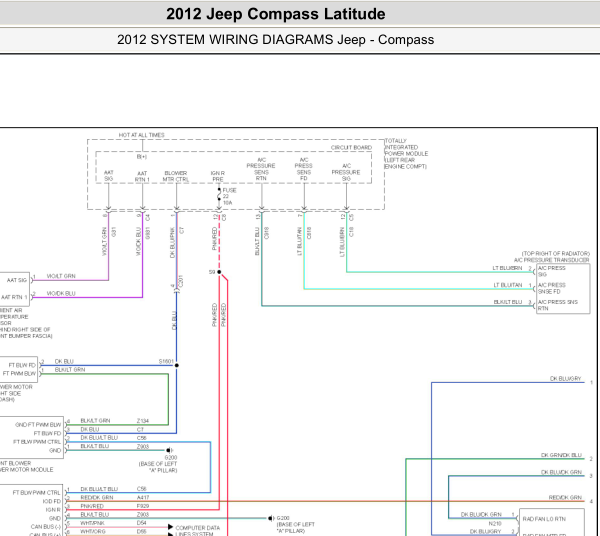Click 'A/C PRESS SNS RTN' in transducer box
This screenshot has width=600, height=536.
pos(558,305)
